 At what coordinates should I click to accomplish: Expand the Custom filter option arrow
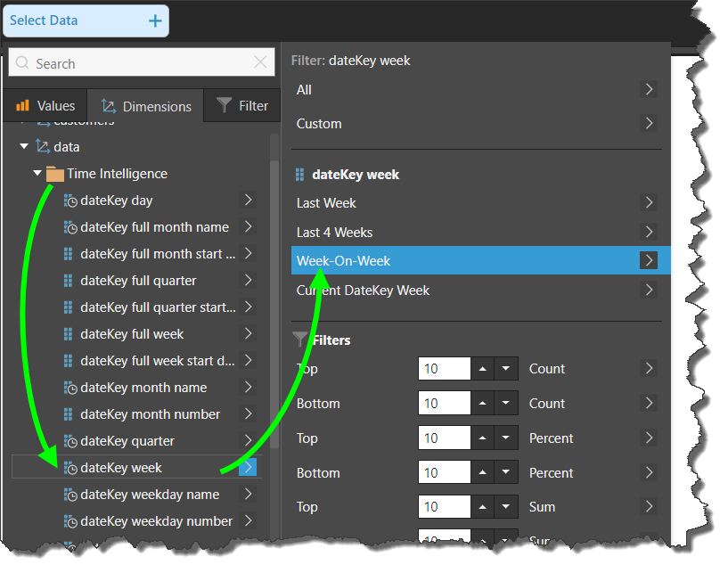(x=649, y=123)
